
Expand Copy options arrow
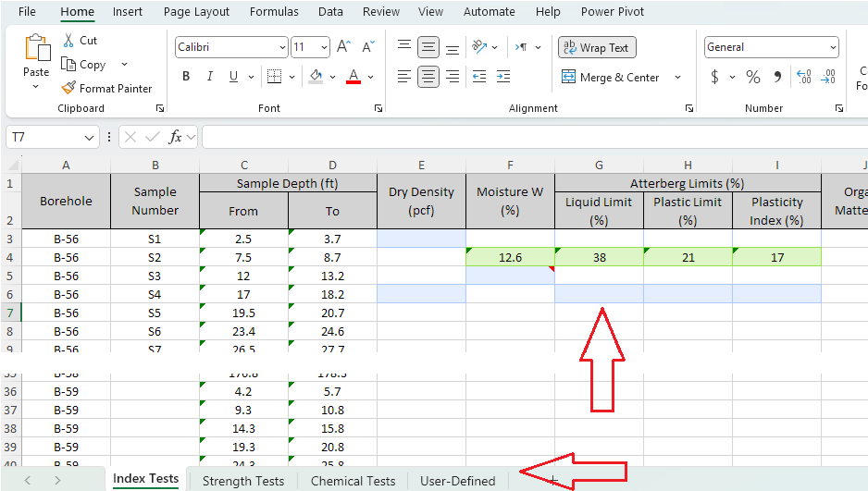[x=124, y=64]
